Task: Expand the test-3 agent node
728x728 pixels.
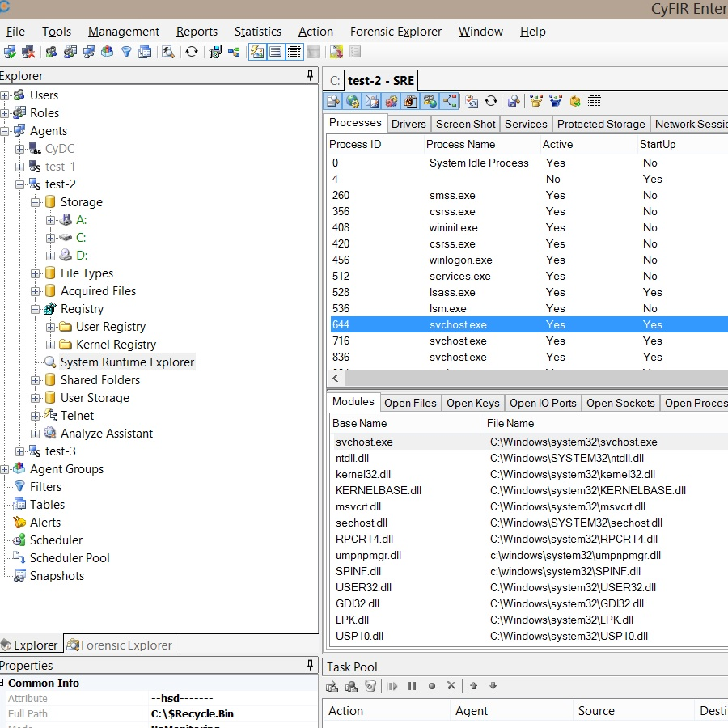Action: [x=20, y=451]
